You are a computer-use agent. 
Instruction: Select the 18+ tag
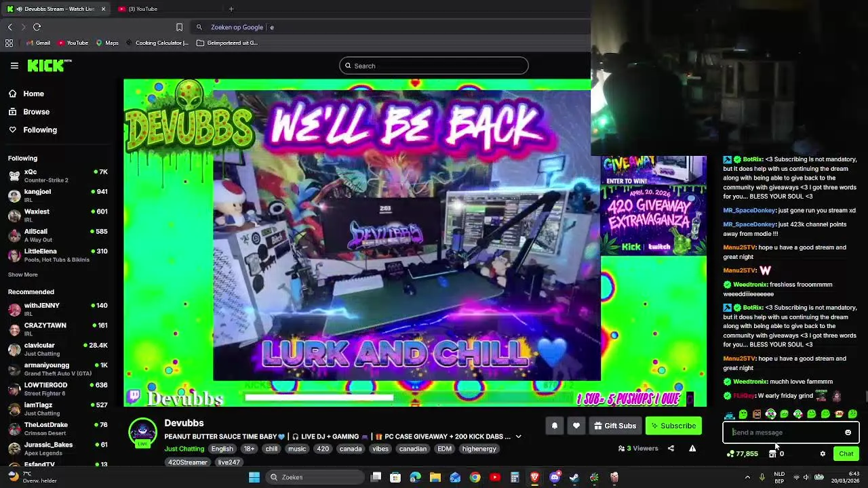(x=249, y=449)
